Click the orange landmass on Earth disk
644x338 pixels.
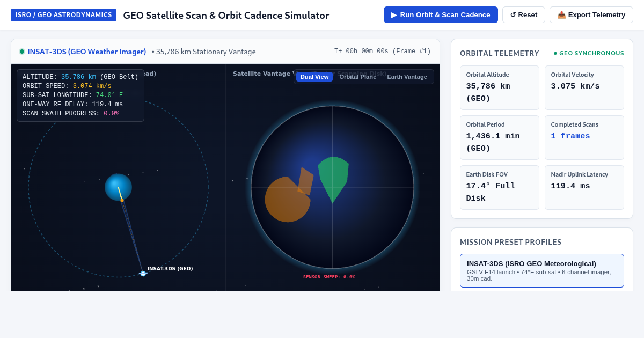click(287, 199)
